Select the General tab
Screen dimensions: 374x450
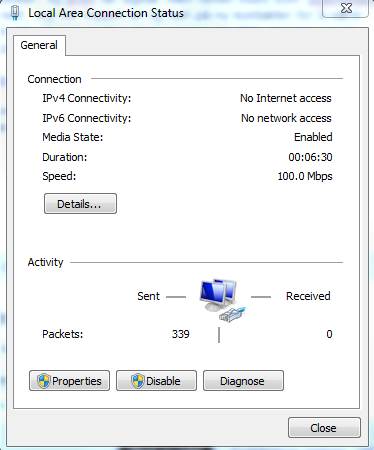[x=39, y=45]
